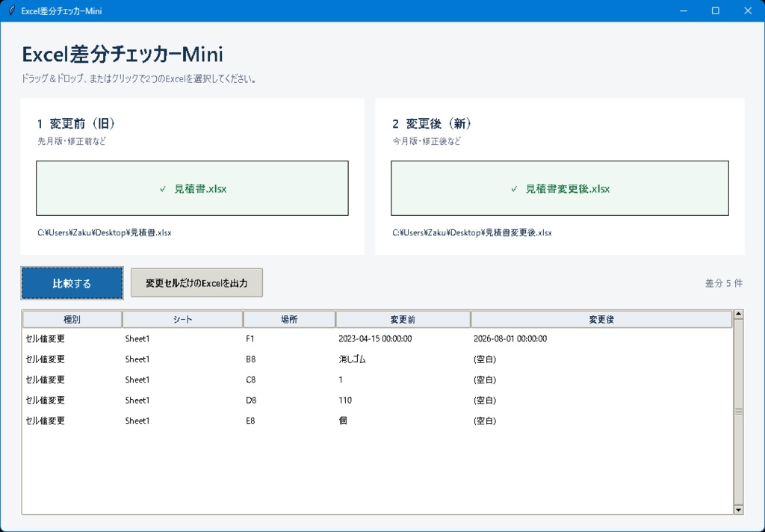Click the value 1 in row C8
Image resolution: width=765 pixels, height=532 pixels.
pyautogui.click(x=341, y=380)
